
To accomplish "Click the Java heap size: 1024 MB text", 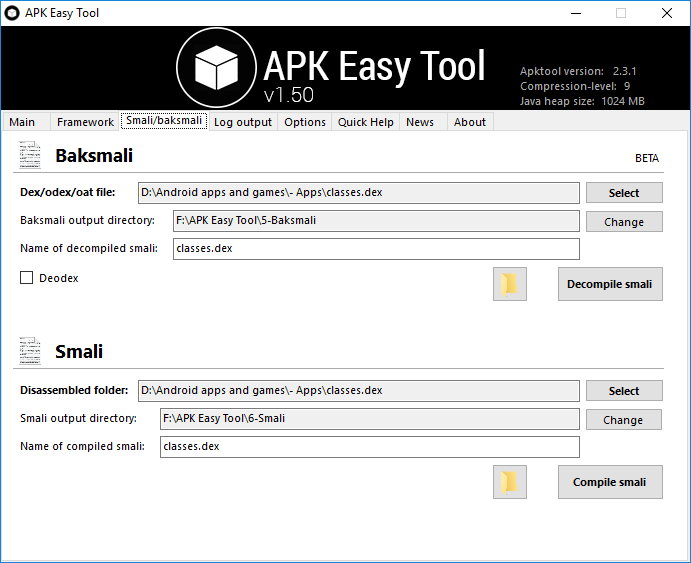I will coord(582,101).
